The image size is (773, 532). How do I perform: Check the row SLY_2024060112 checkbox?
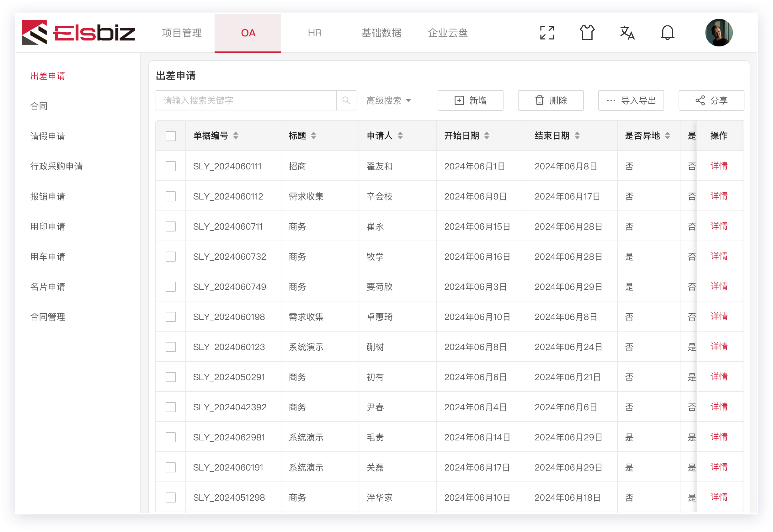click(x=171, y=196)
